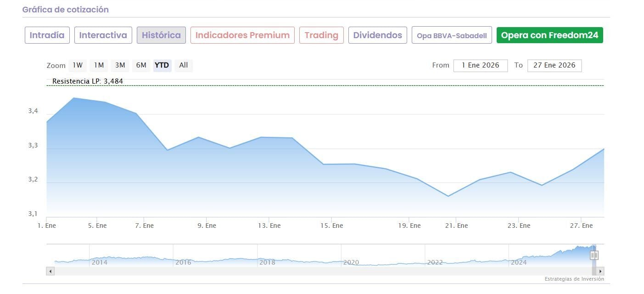Go to the Trading tab

(x=321, y=35)
